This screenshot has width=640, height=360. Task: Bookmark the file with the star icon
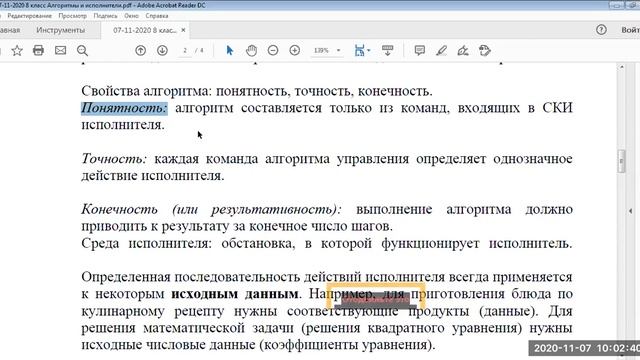17,51
